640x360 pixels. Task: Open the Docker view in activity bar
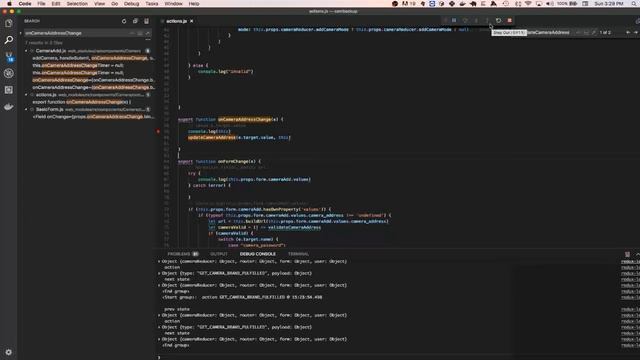[x=9, y=107]
